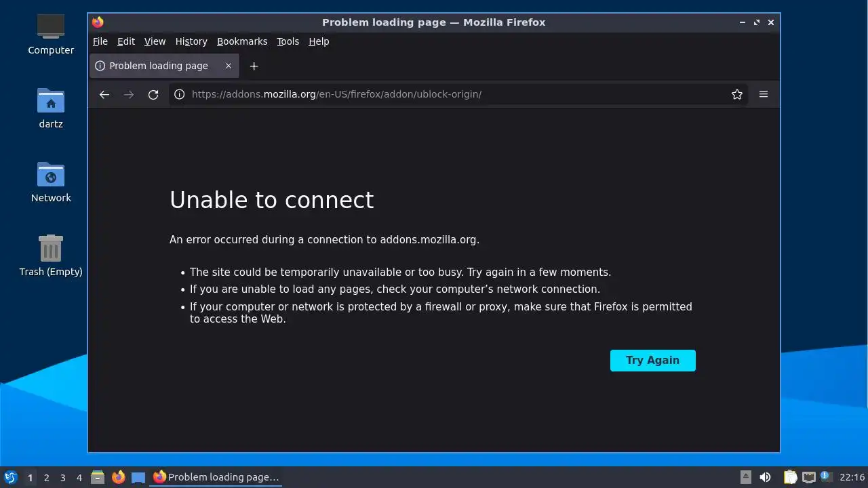Launch file manager from the taskbar
The width and height of the screenshot is (868, 488).
(98, 477)
